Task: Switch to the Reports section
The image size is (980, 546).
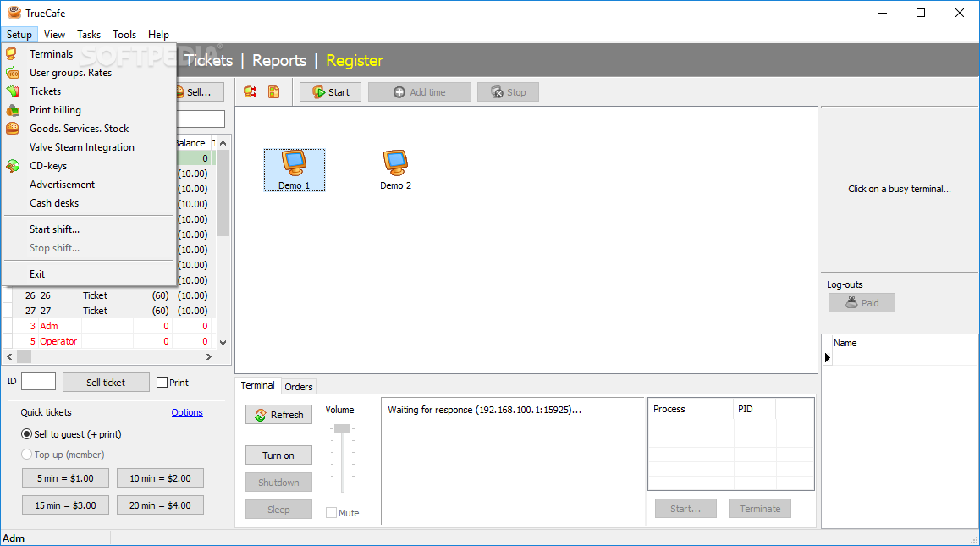Action: click(x=279, y=61)
